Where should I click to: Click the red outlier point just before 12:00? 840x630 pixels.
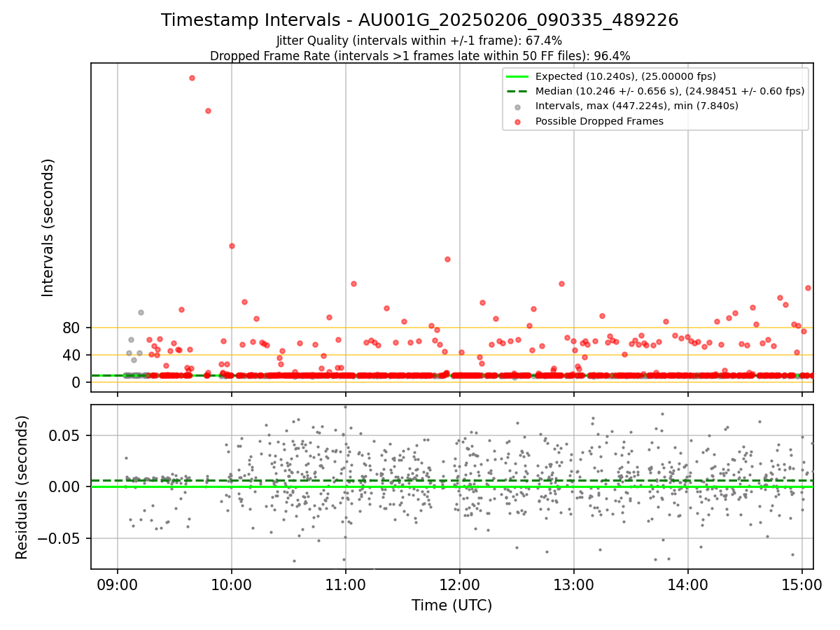447,259
